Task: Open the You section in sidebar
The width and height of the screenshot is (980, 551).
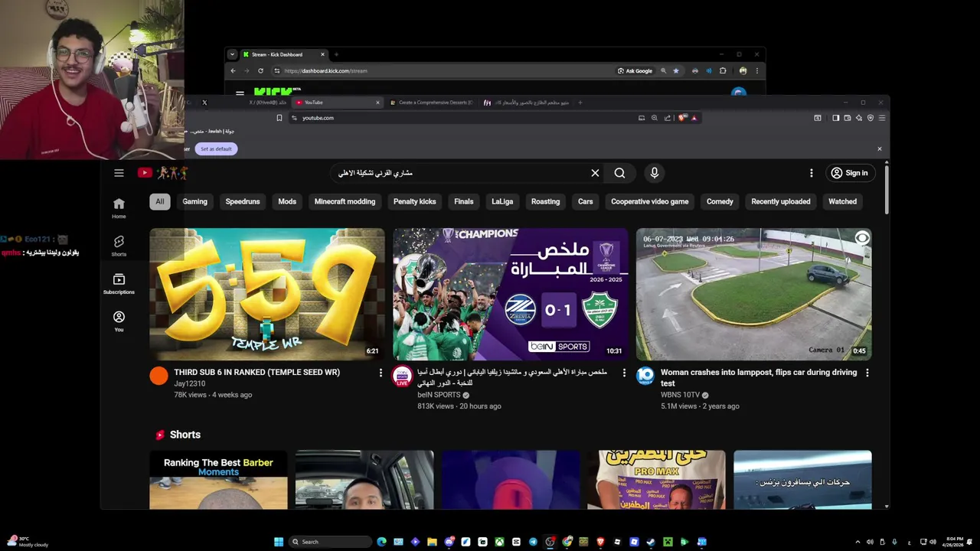Action: [x=119, y=321]
